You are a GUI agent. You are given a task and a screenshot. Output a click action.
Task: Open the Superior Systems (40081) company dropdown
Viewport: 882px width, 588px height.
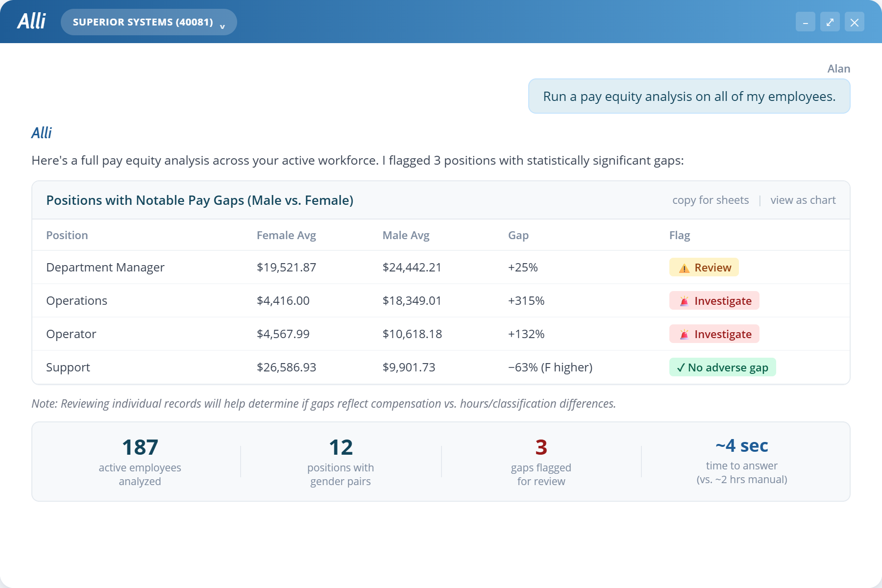[148, 22]
